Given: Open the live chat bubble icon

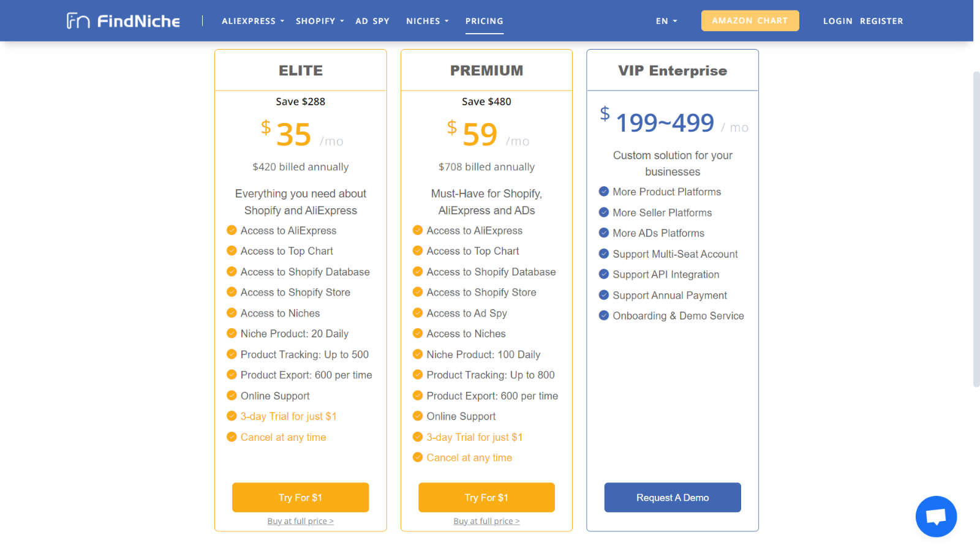Looking at the screenshot, I should 936,516.
